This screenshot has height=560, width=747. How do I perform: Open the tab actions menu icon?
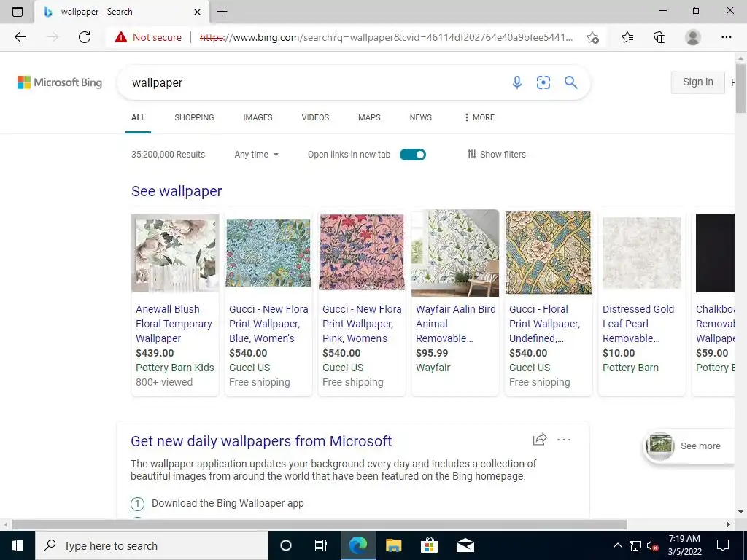point(18,12)
